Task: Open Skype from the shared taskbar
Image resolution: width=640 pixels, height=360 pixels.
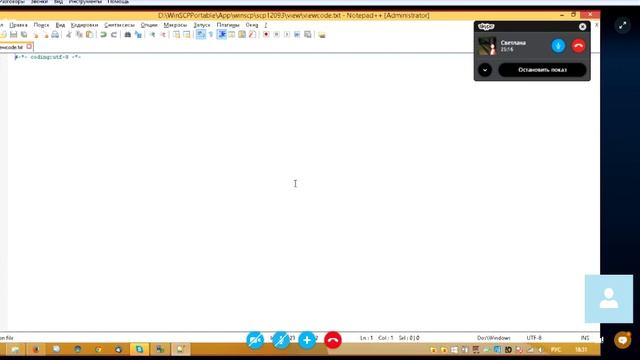Action: [139, 349]
